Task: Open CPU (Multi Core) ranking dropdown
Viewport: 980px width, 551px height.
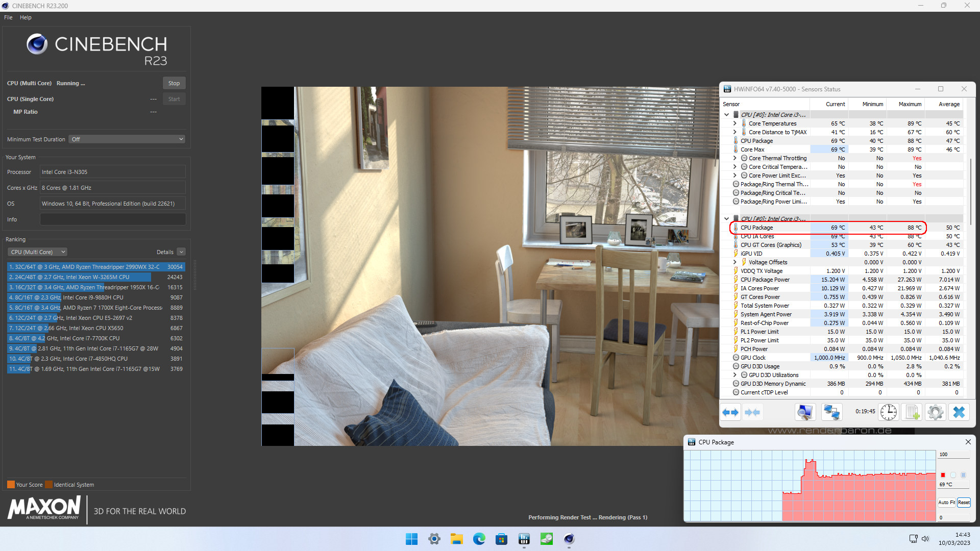Action: tap(37, 252)
